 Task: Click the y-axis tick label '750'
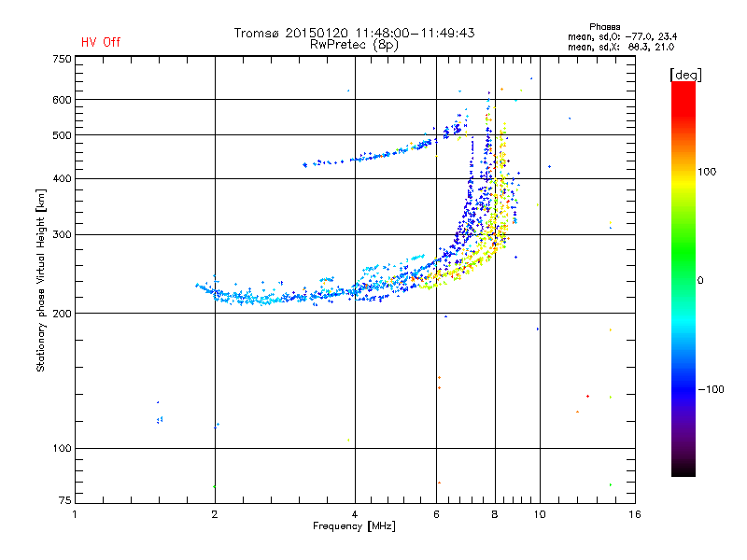coord(62,59)
